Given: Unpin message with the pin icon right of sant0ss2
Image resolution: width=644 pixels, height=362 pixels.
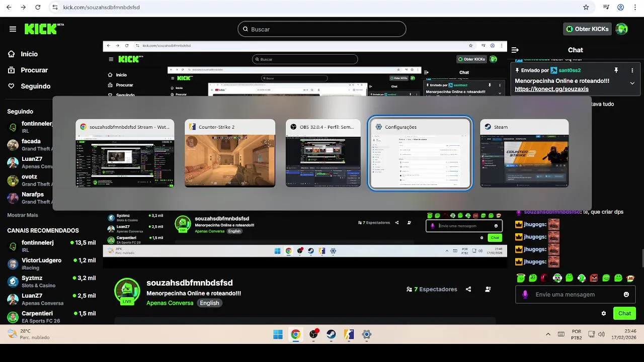Looking at the screenshot, I should [x=616, y=70].
